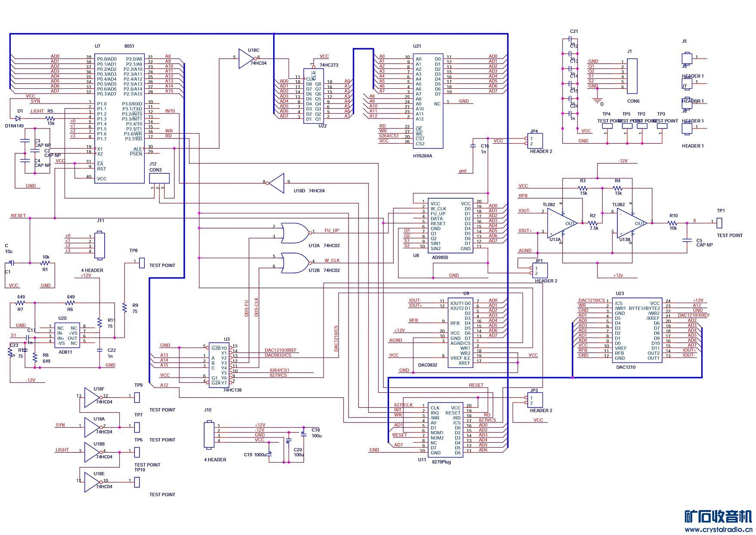Select the R9 75-ohm resistor symbol

pos(124,307)
